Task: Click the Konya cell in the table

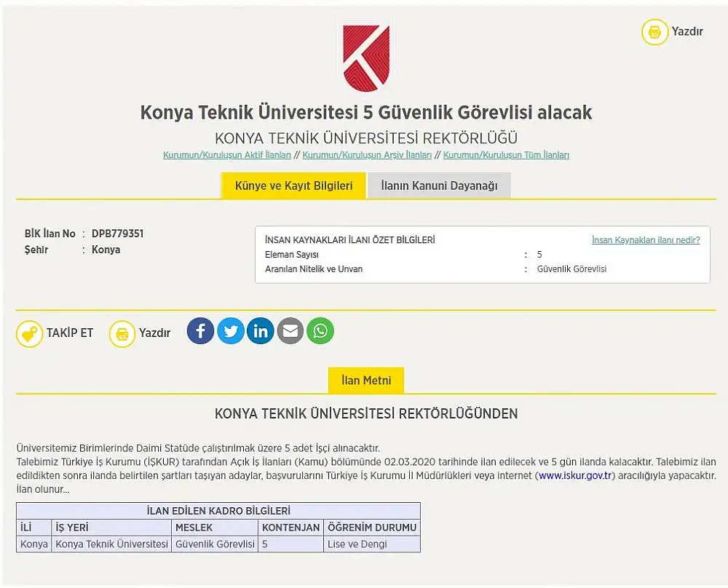Action: (34, 544)
